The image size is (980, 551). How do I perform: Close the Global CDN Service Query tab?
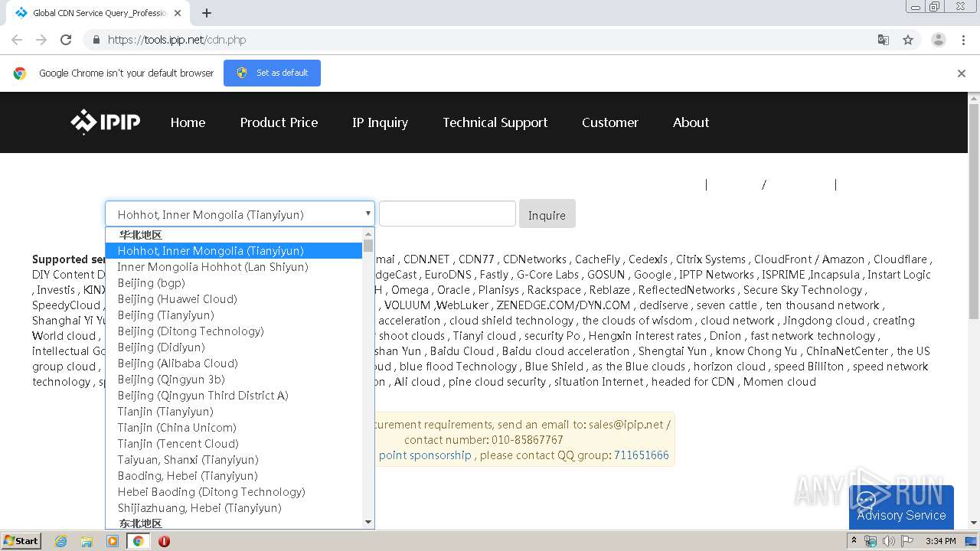[x=178, y=13]
